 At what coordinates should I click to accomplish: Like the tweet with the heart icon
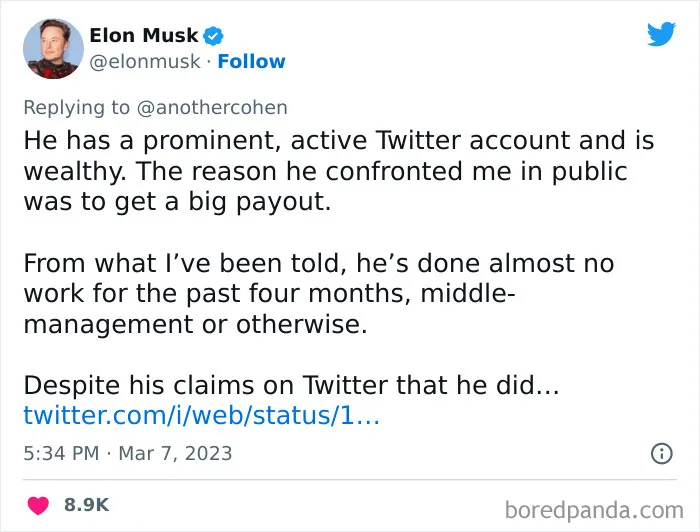(x=38, y=505)
